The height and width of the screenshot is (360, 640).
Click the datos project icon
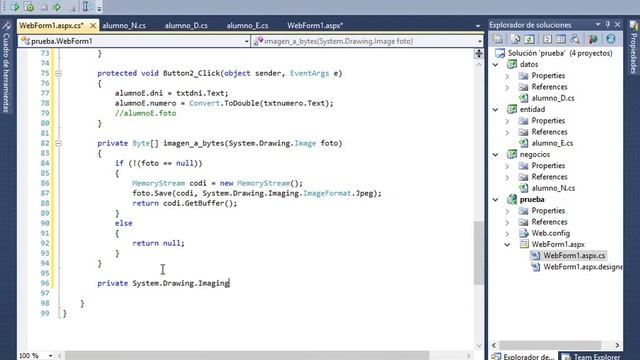tap(511, 64)
